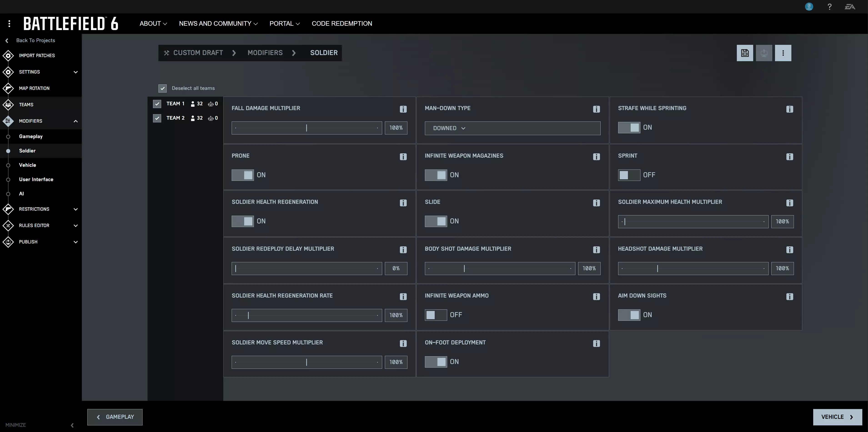Collapse the Modifiers sidebar section

(x=75, y=121)
